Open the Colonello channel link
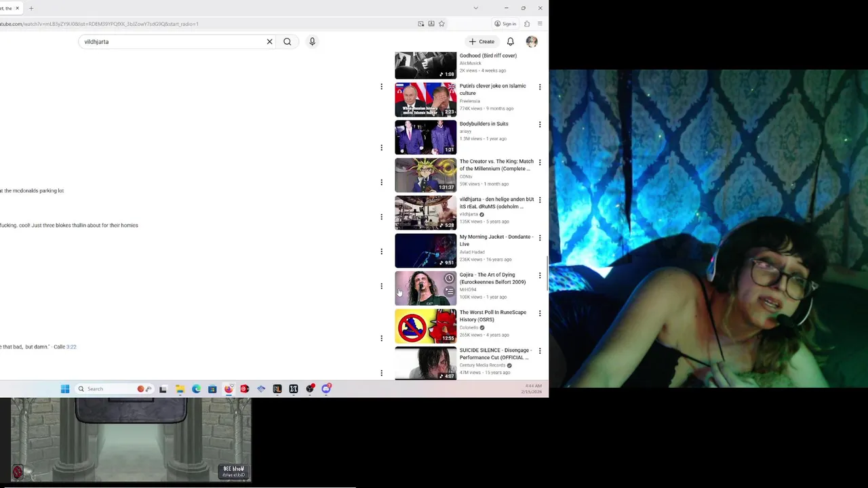Viewport: 868px width, 488px height. 469,327
